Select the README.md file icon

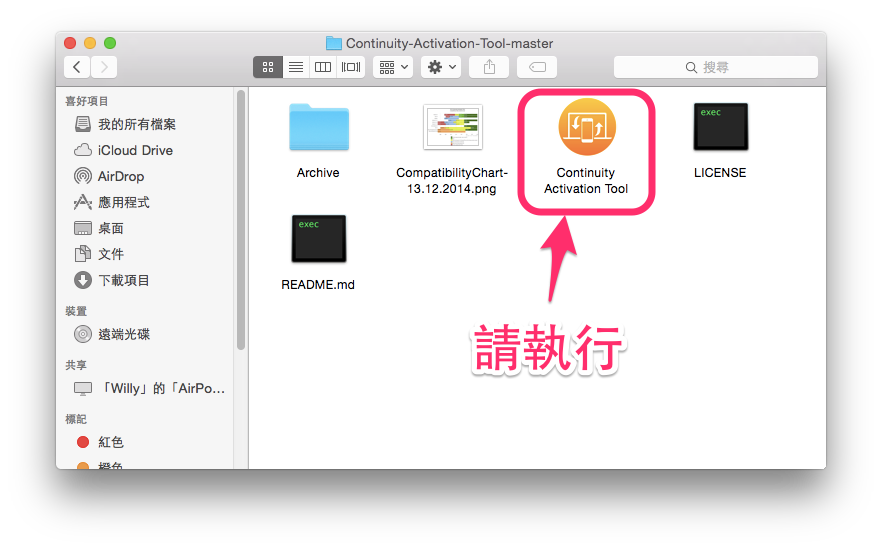click(319, 238)
